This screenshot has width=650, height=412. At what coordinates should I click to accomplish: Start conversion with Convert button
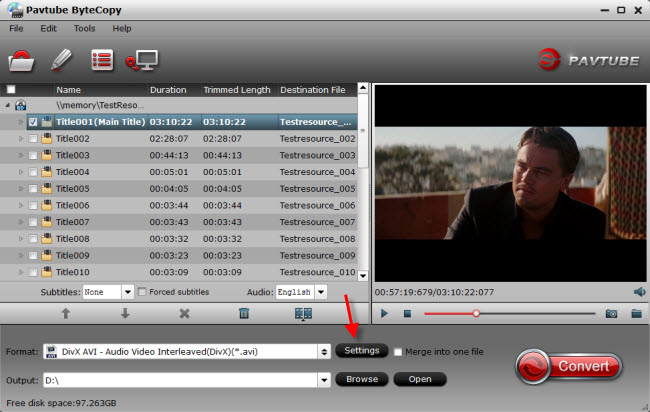click(569, 366)
